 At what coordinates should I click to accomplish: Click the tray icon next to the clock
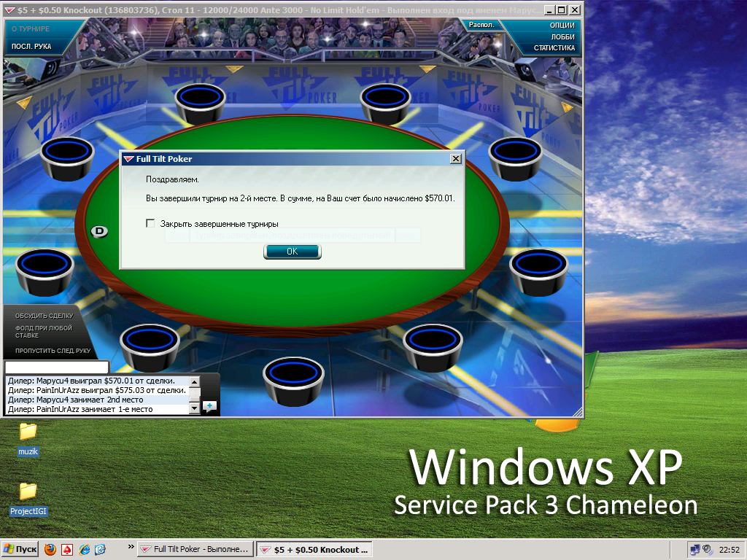[x=708, y=550]
